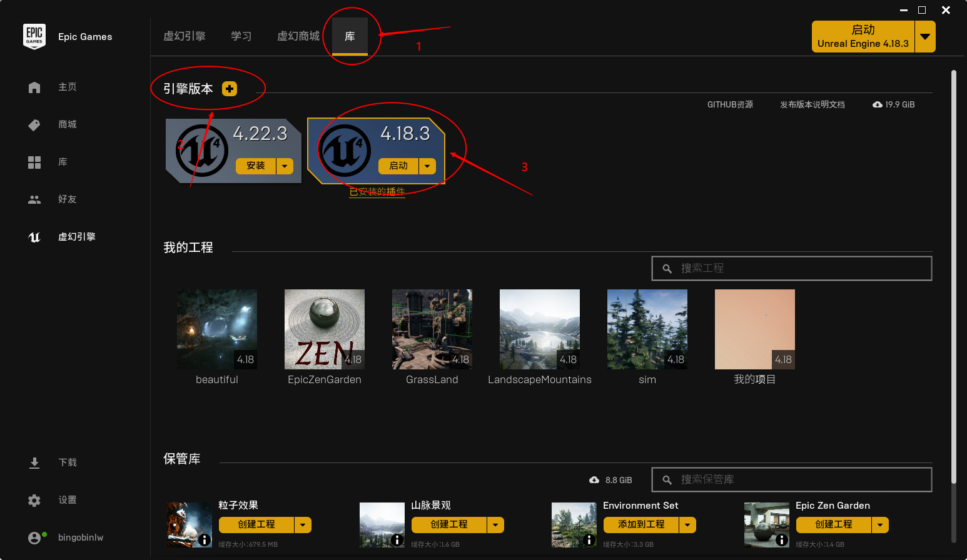Click the Environment Set vault thumbnail

(574, 525)
